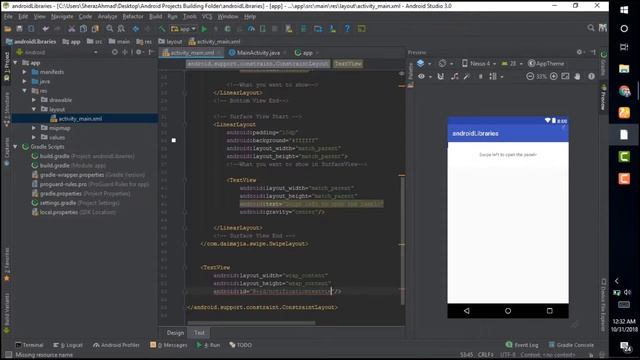Click the Navigate Back blue arrow icon
Screen dimensions: 640x360
[x=136, y=29]
